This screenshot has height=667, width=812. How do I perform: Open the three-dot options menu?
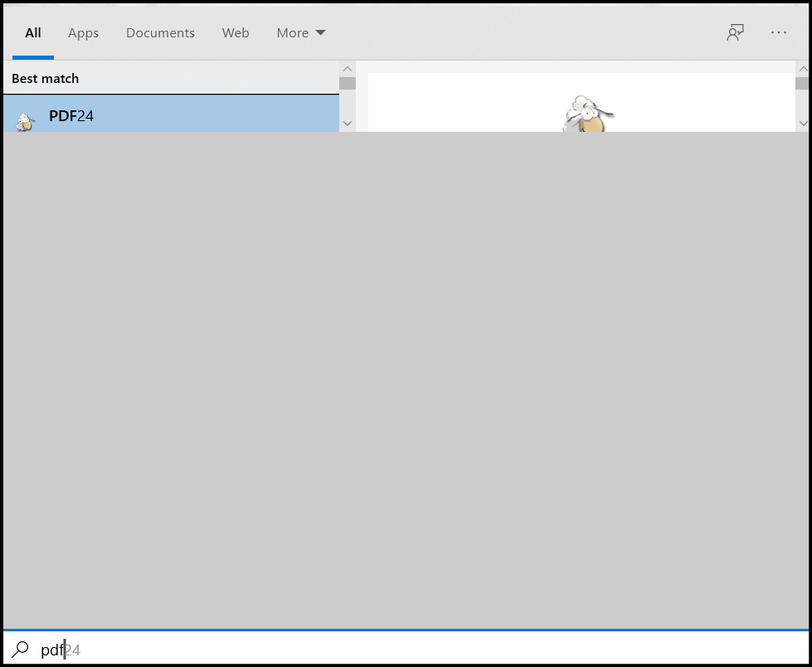click(x=778, y=32)
